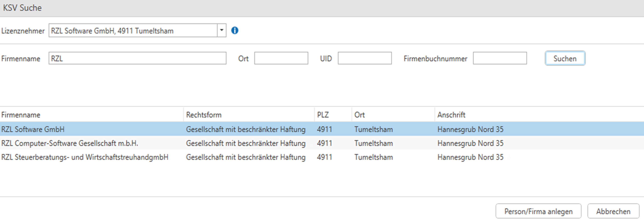644x223 pixels.
Task: Sort by Anschrift column header
Action: click(451, 115)
